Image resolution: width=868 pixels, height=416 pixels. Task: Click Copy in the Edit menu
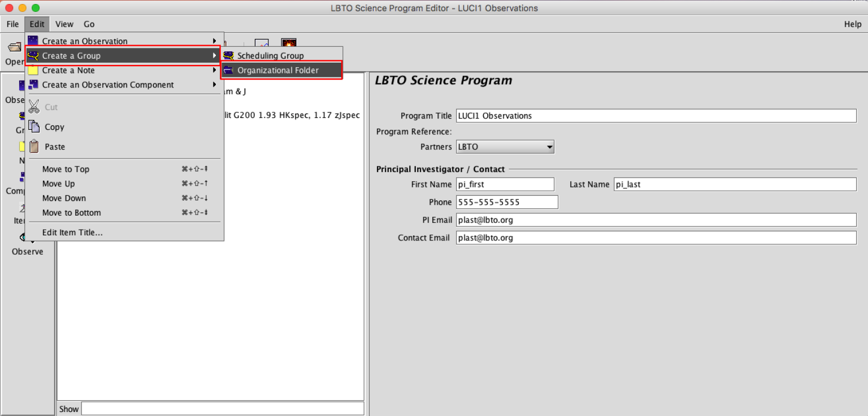124,127
